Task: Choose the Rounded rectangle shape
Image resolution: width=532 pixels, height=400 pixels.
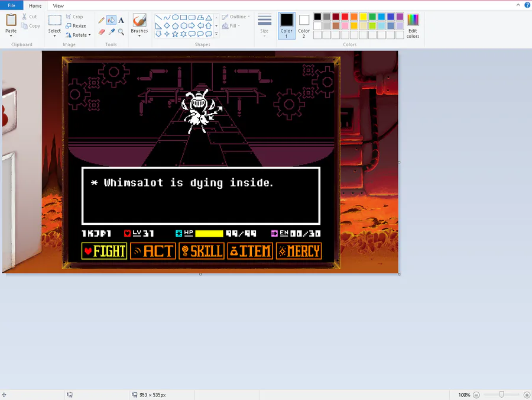Action: coord(192,17)
